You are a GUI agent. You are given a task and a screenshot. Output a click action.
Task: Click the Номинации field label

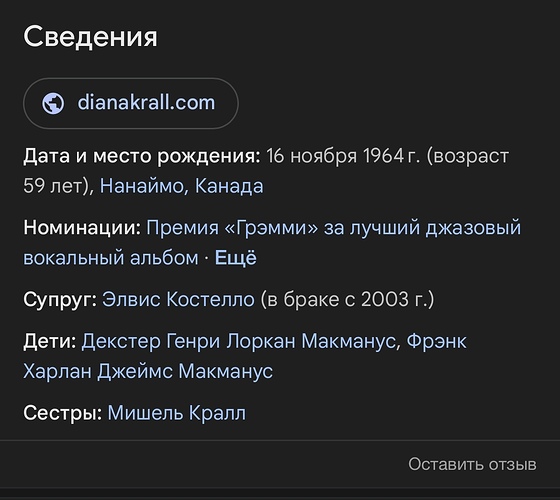click(x=82, y=228)
